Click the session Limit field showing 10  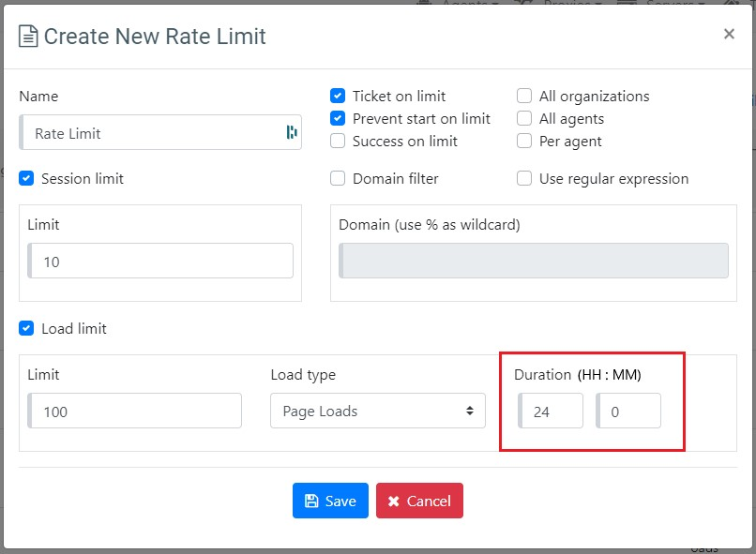point(160,262)
